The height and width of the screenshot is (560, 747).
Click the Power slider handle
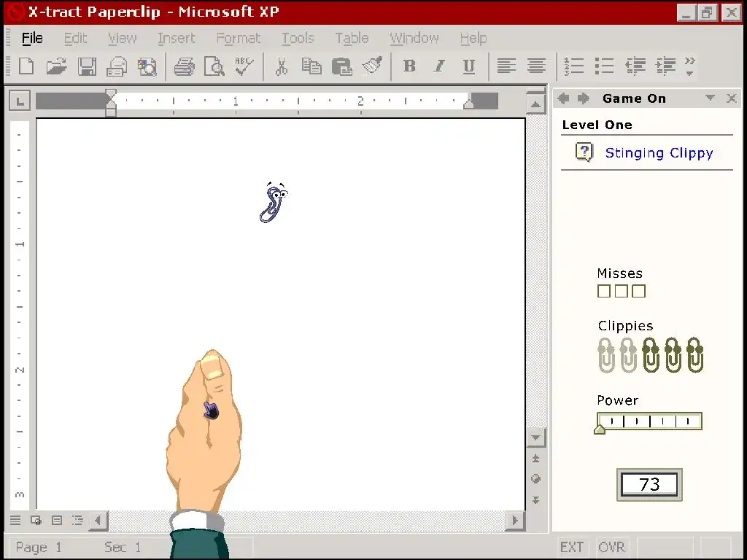pyautogui.click(x=600, y=429)
